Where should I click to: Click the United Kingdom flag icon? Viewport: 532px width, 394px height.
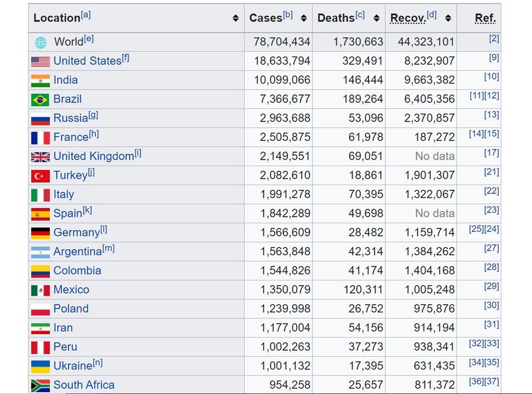(x=41, y=157)
